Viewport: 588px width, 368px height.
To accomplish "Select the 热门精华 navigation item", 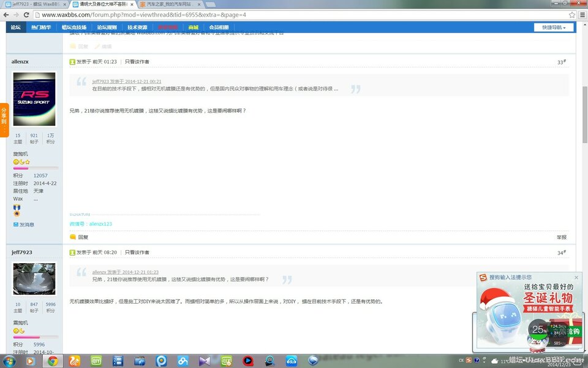I will point(41,28).
